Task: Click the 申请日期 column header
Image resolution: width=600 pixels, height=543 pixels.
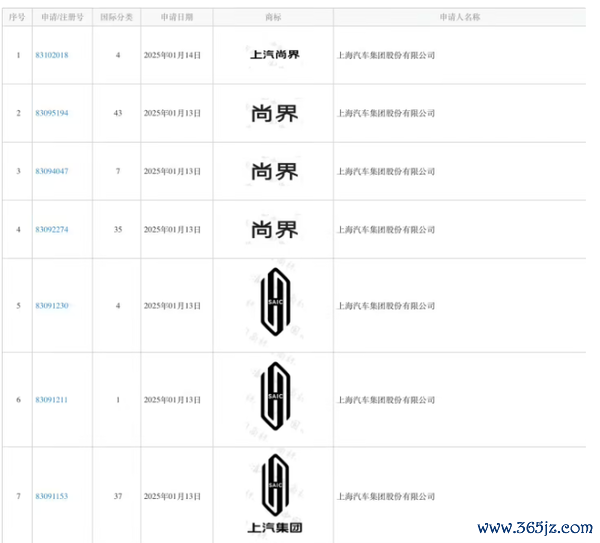Action: point(177,17)
